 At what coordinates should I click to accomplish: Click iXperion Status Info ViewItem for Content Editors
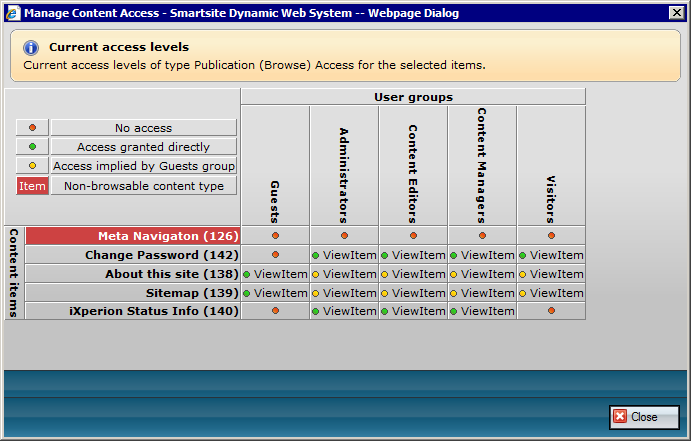tap(413, 311)
